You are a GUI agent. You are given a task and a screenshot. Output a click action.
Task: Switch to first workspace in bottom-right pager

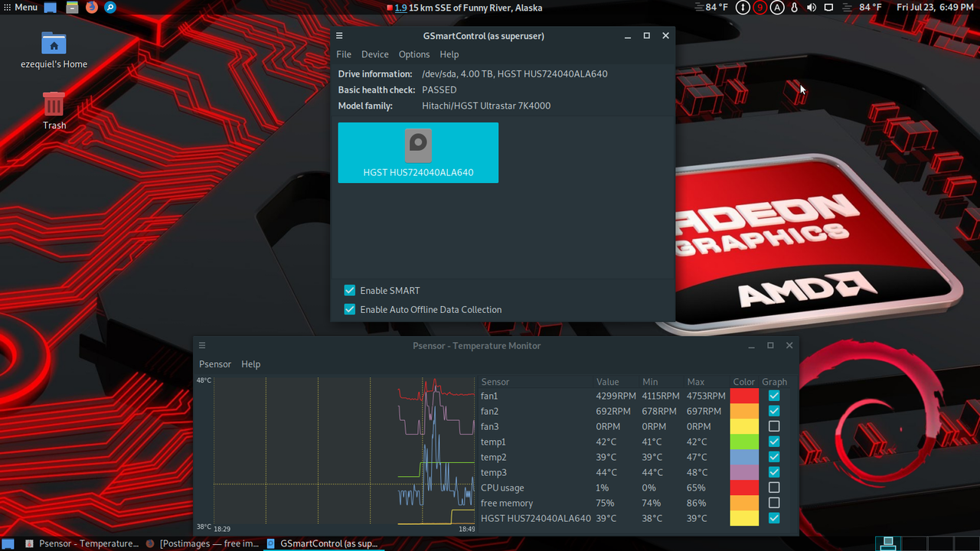[887, 543]
